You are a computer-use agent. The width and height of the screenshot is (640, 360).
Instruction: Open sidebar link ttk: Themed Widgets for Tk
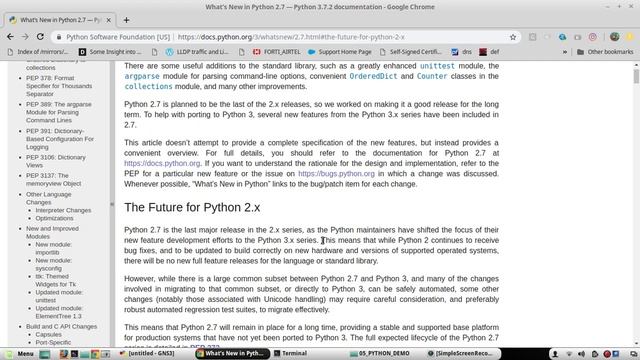56,280
